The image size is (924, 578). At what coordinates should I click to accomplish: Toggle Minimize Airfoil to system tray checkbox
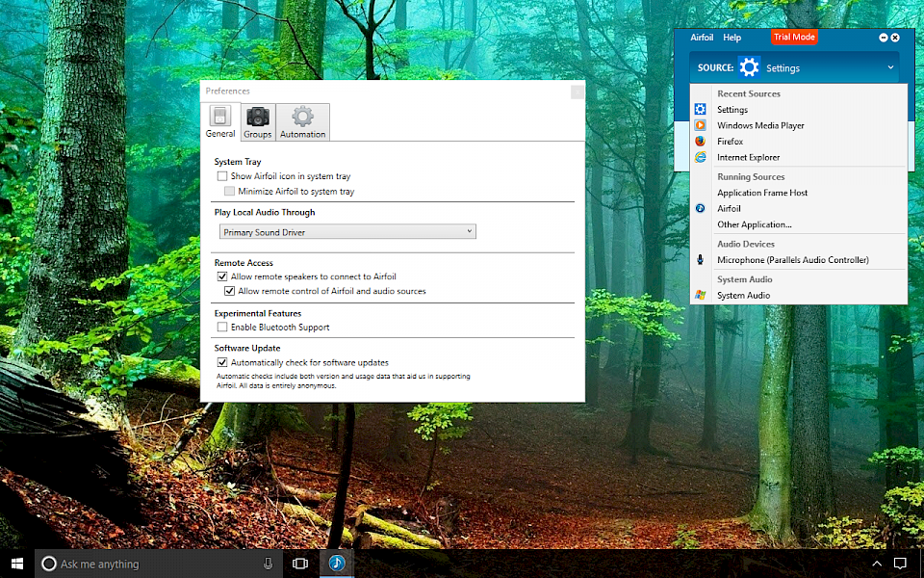(x=229, y=191)
